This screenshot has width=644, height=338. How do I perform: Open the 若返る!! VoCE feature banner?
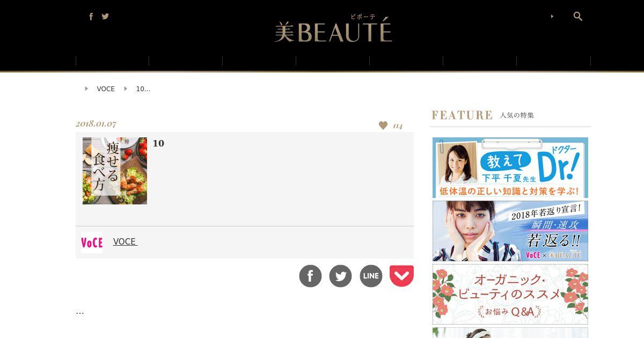510,231
